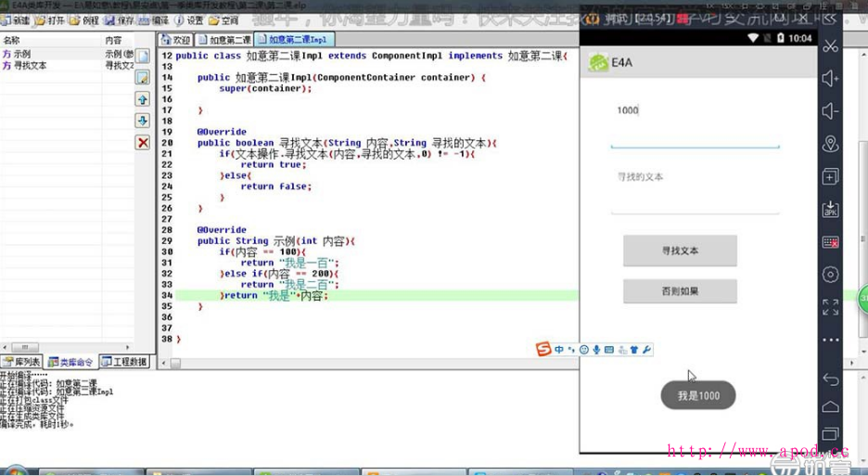Open the 工程数据 bottom tab
The height and width of the screenshot is (476, 868).
pyautogui.click(x=124, y=362)
